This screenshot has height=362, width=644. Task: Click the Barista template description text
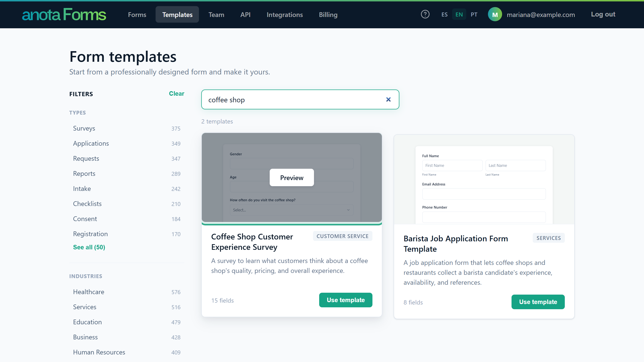(478, 272)
